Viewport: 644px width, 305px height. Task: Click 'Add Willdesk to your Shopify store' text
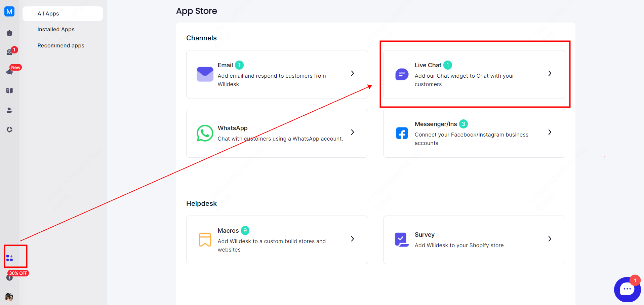[459, 245]
